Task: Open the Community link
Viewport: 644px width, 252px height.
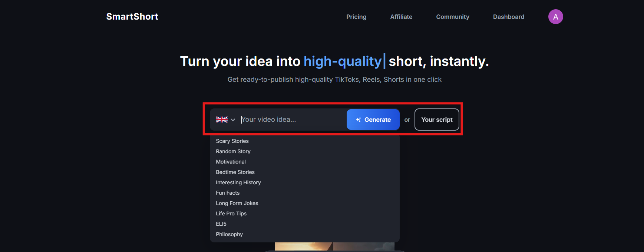Action: [452, 17]
